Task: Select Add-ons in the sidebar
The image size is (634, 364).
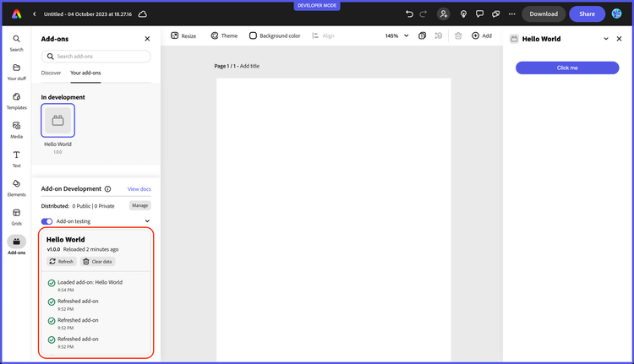Action: point(17,245)
